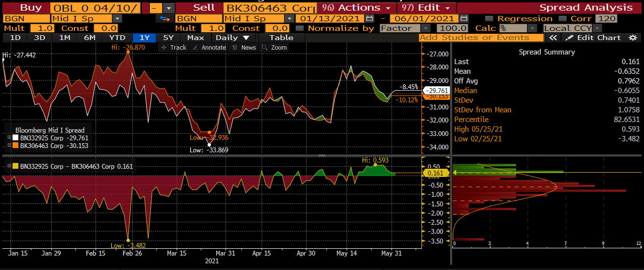Select the 3D time range tab
644x270 pixels.
pyautogui.click(x=40, y=38)
